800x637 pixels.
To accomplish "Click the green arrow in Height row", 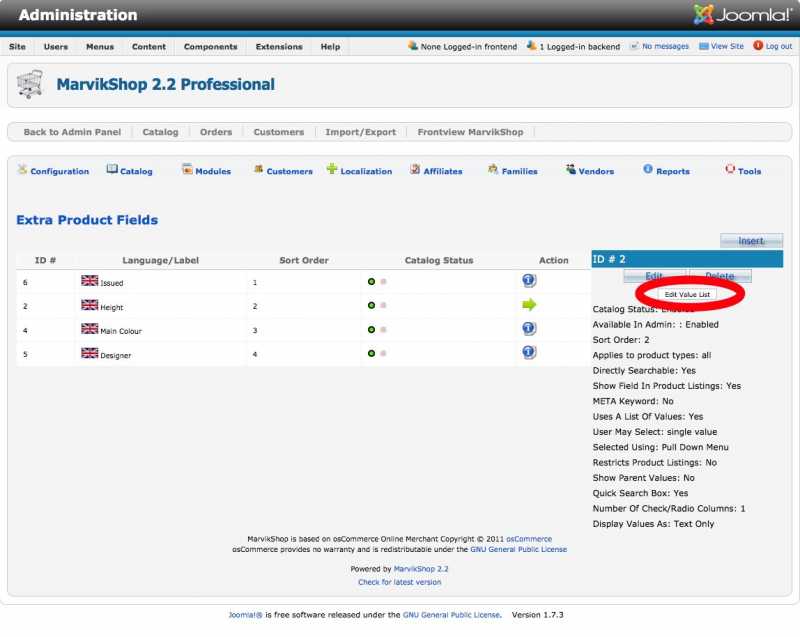I will pos(529,304).
